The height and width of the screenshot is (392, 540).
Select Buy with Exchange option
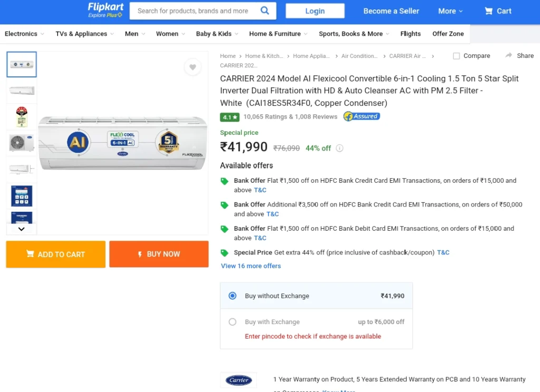[x=233, y=322]
